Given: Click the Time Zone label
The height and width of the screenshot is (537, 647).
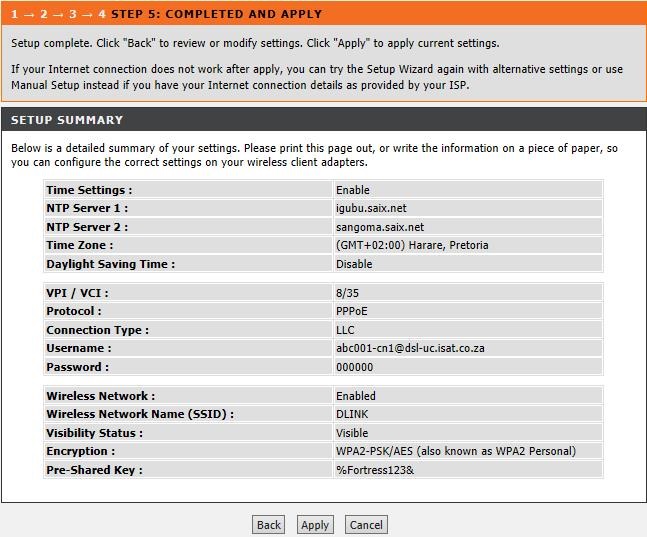Looking at the screenshot, I should point(80,245).
